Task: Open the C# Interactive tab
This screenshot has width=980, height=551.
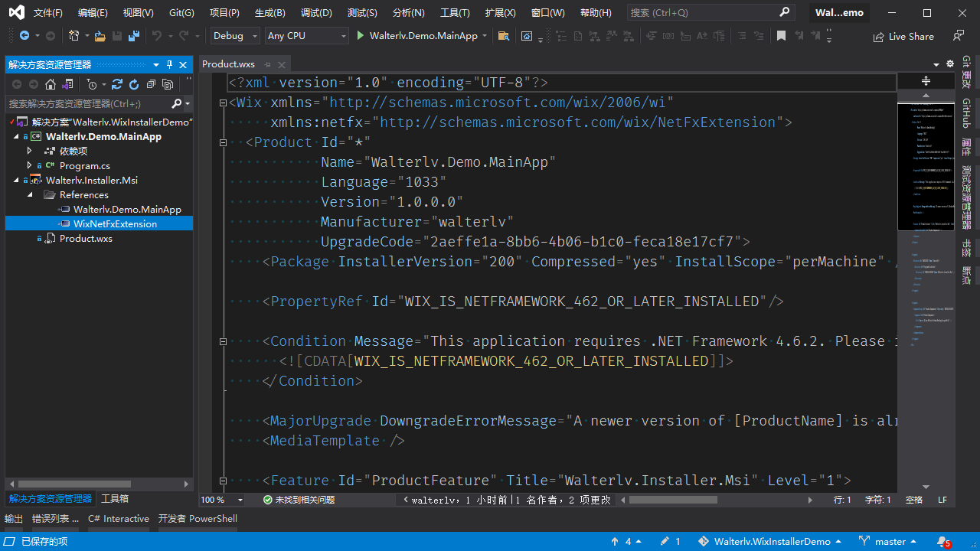Action: coord(119,518)
